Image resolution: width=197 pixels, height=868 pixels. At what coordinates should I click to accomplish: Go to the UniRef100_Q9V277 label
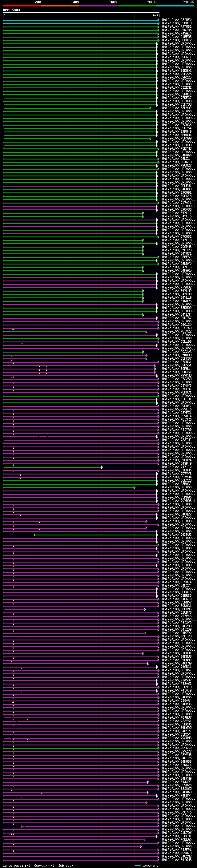176,751
